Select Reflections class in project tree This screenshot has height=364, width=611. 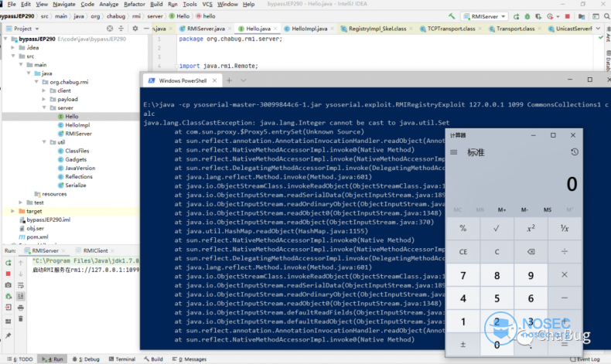click(x=75, y=176)
